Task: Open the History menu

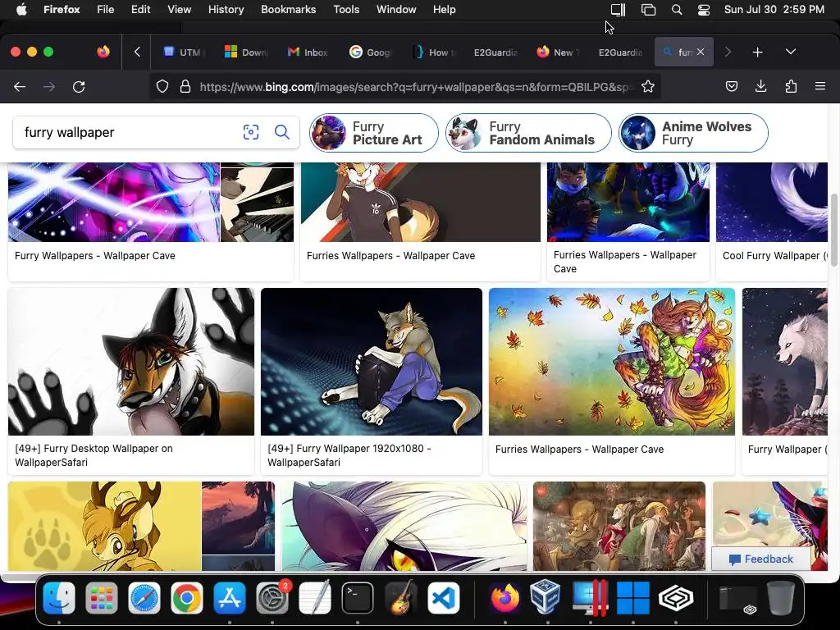Action: 226,10
